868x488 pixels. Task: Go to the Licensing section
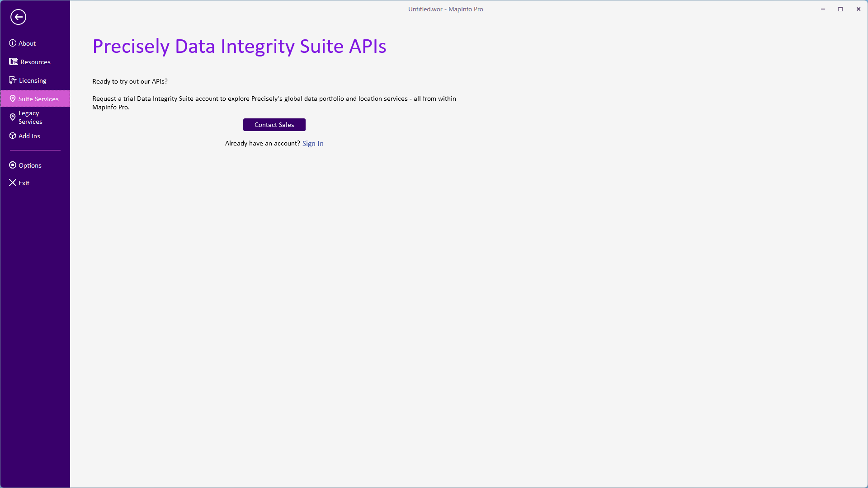click(33, 80)
